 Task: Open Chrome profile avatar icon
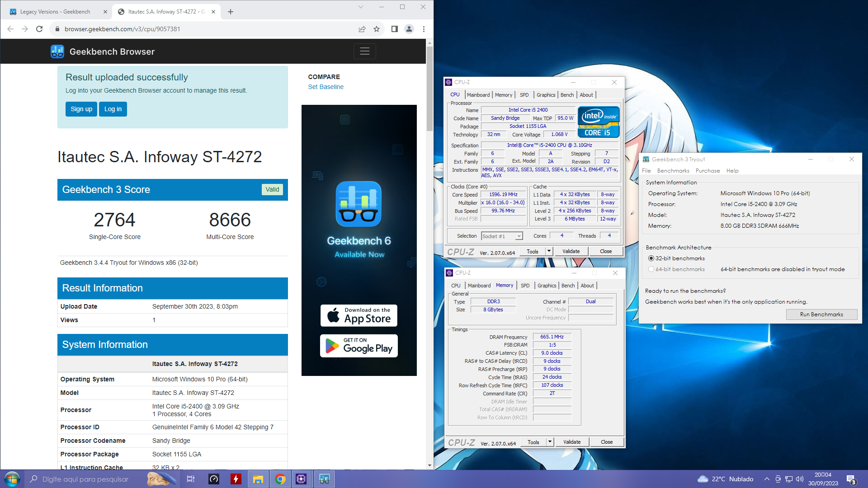point(409,29)
